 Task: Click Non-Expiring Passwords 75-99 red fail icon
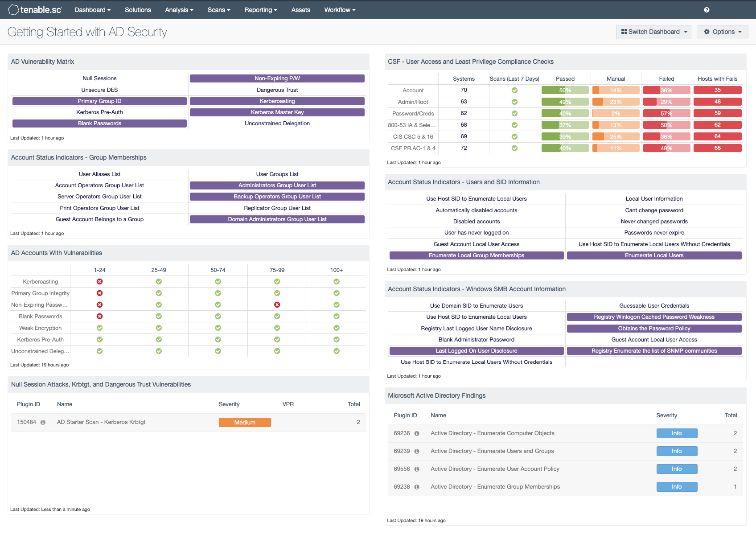(x=277, y=305)
